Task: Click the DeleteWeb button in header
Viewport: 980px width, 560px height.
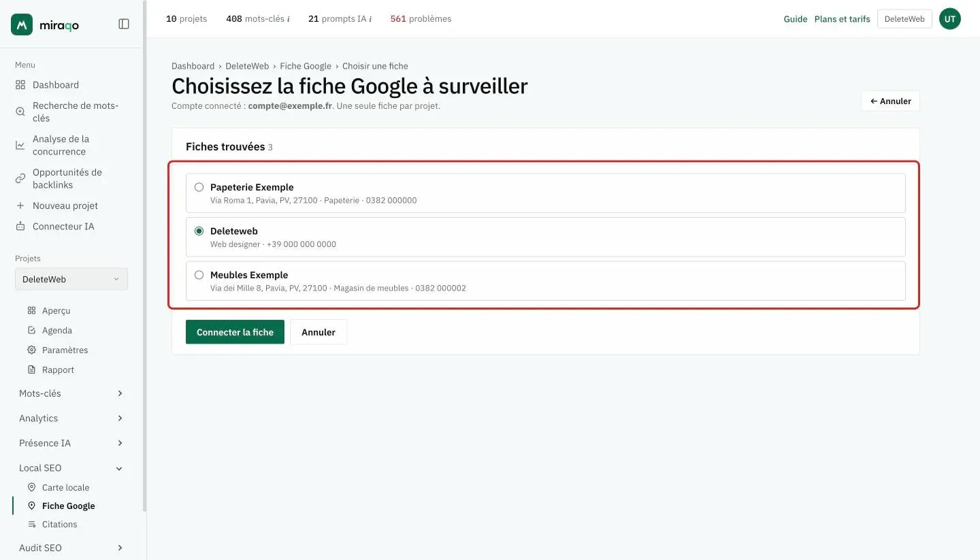Action: pos(904,19)
